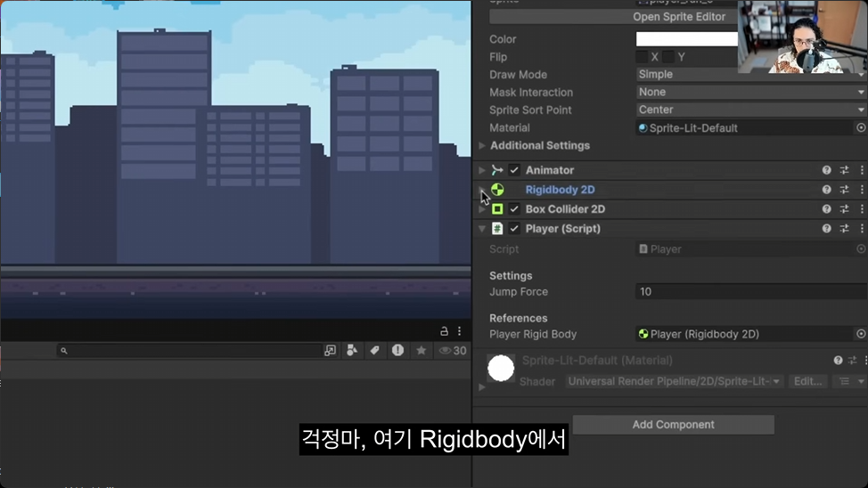Click Player Rigid Body reference field
This screenshot has height=488, width=868.
[744, 334]
